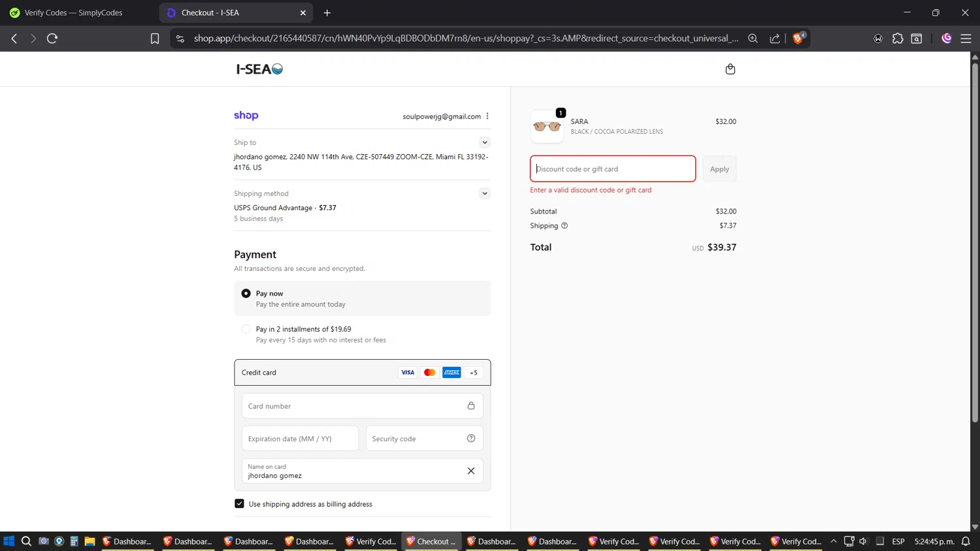The width and height of the screenshot is (980, 551).
Task: Click the I-SEA store logo
Action: point(259,69)
